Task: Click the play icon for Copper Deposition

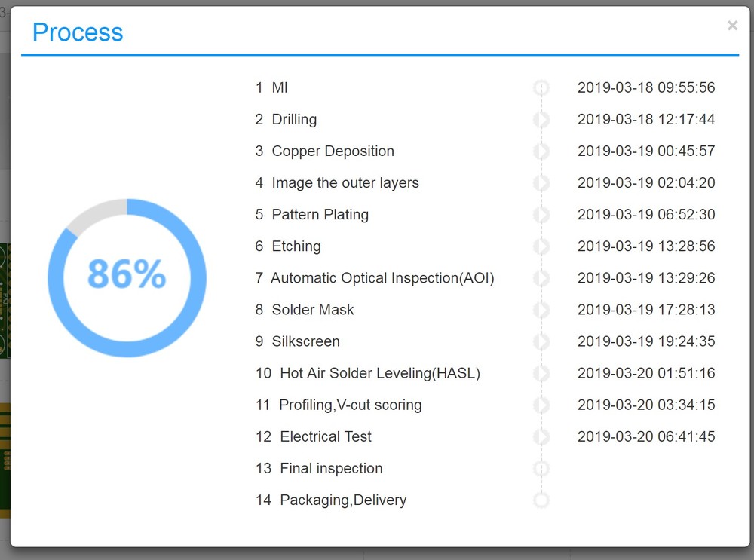Action: (x=541, y=151)
